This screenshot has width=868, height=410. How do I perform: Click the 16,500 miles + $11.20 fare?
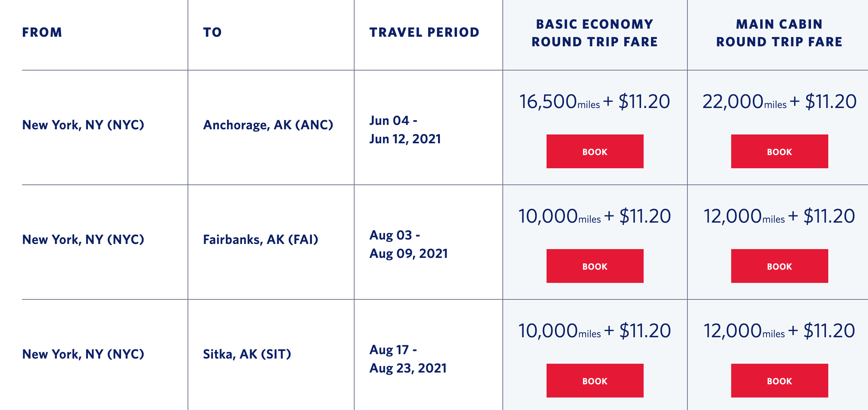pos(594,102)
